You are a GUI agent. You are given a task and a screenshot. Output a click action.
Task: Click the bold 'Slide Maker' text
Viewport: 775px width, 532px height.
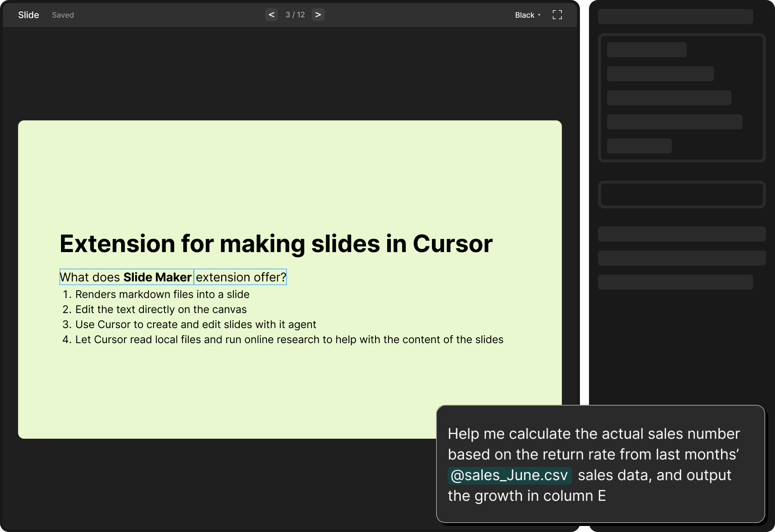[x=157, y=277]
